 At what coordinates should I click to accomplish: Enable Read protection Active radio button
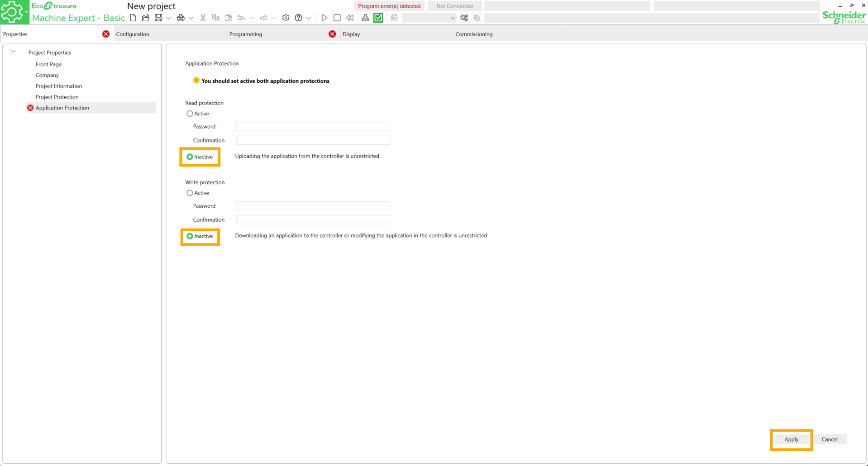tap(190, 114)
